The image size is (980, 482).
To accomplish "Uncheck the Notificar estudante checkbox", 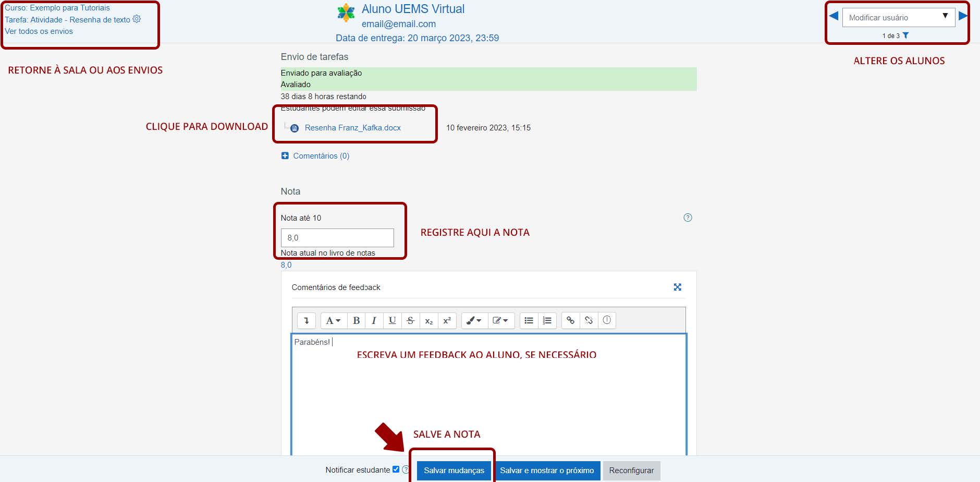I will click(x=396, y=469).
